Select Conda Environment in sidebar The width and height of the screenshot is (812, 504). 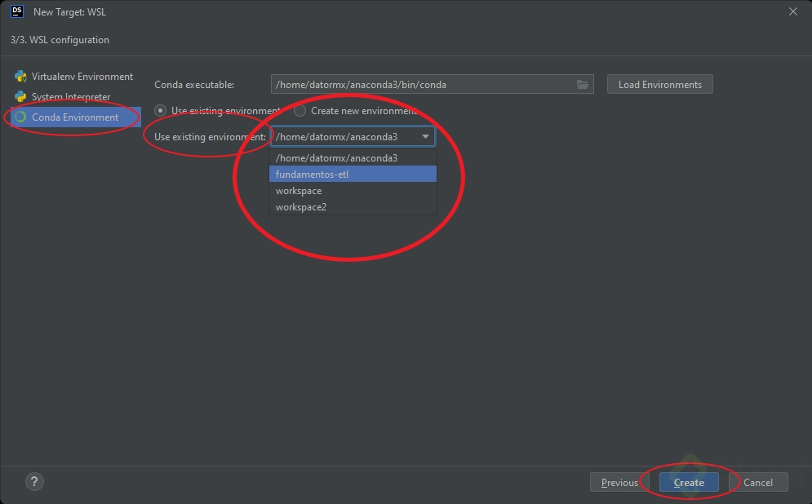click(x=76, y=117)
